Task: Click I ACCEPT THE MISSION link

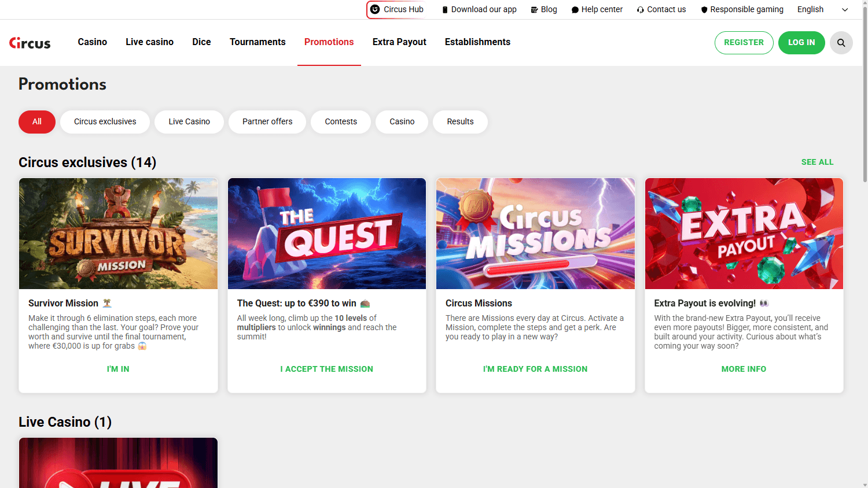Action: coord(327,369)
